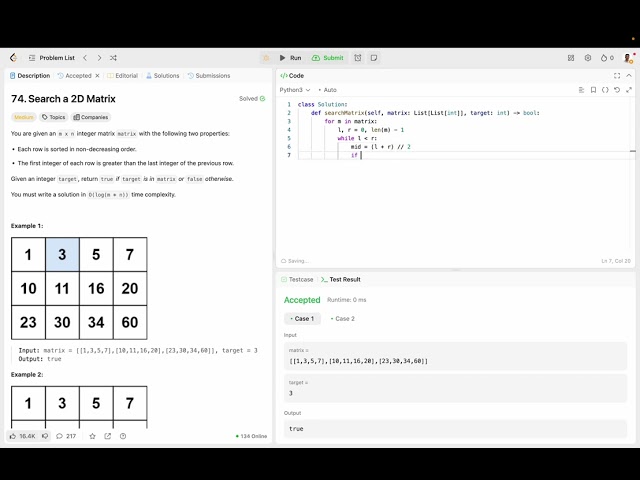The height and width of the screenshot is (480, 640).
Task: Click into code editor line 7
Action: point(464,155)
